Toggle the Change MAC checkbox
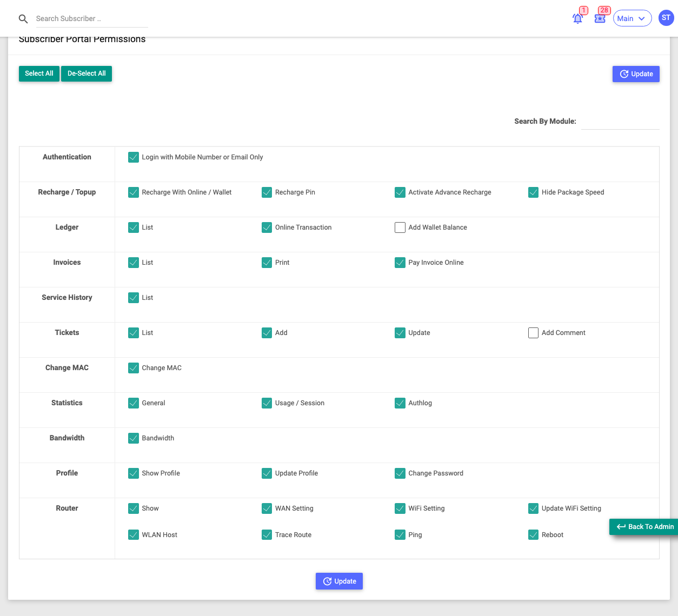The image size is (678, 616). 134,368
